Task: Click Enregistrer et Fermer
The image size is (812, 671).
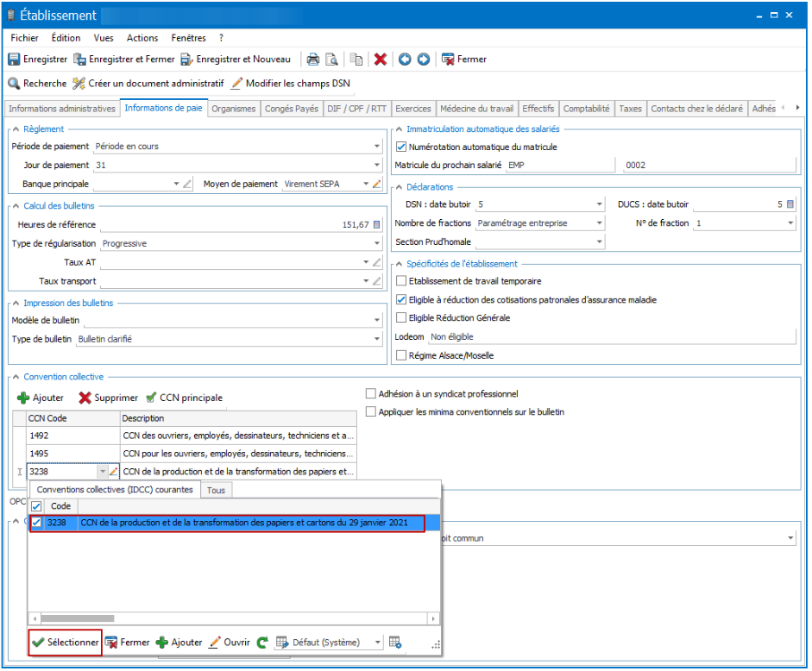Action: tap(124, 60)
